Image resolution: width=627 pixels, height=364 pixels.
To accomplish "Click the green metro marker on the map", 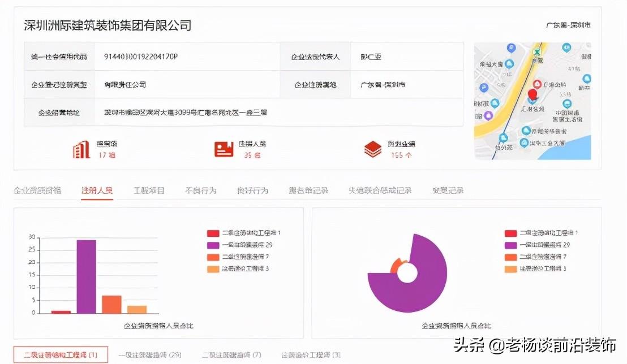I will point(537,52).
